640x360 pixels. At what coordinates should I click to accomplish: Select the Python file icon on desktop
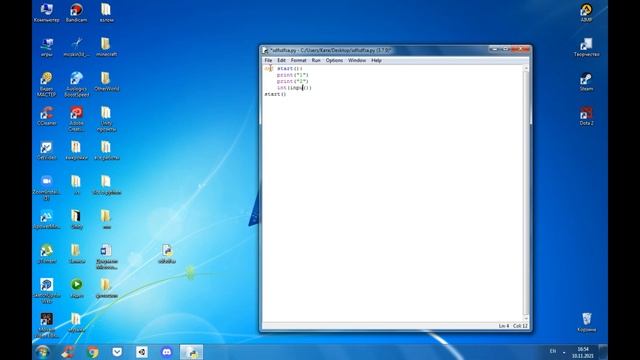pyautogui.click(x=167, y=254)
